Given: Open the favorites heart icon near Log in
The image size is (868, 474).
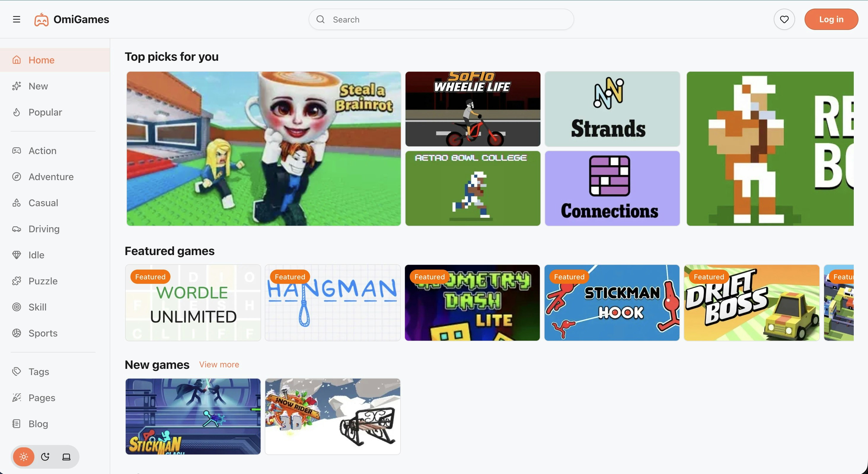Looking at the screenshot, I should tap(784, 19).
